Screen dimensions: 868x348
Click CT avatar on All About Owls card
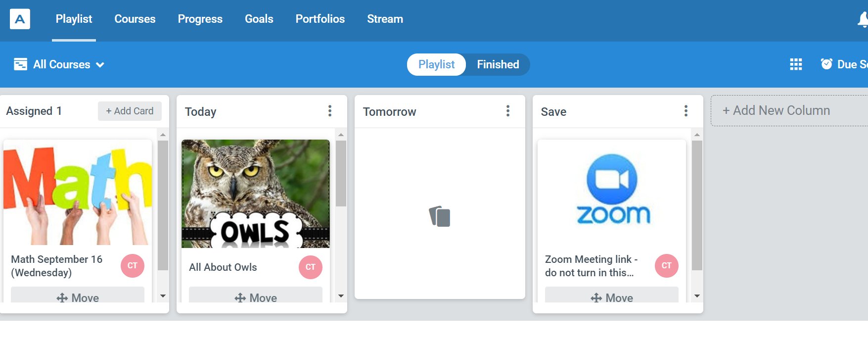coord(311,267)
